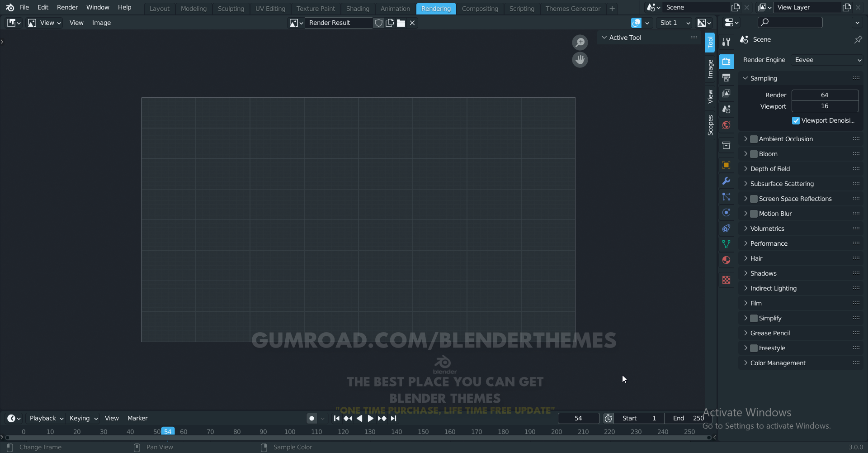Jump to the timeline end frame
The height and width of the screenshot is (453, 868).
pos(393,419)
